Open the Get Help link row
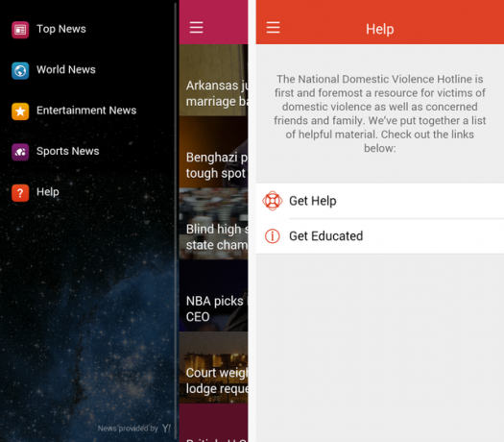The width and height of the screenshot is (504, 442). point(380,201)
